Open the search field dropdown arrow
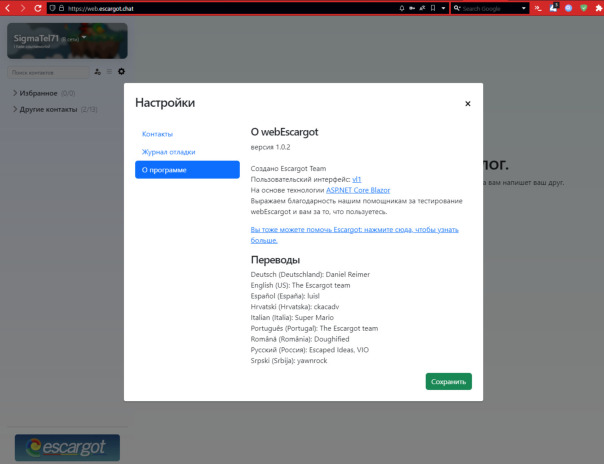This screenshot has width=604, height=464. point(523,8)
